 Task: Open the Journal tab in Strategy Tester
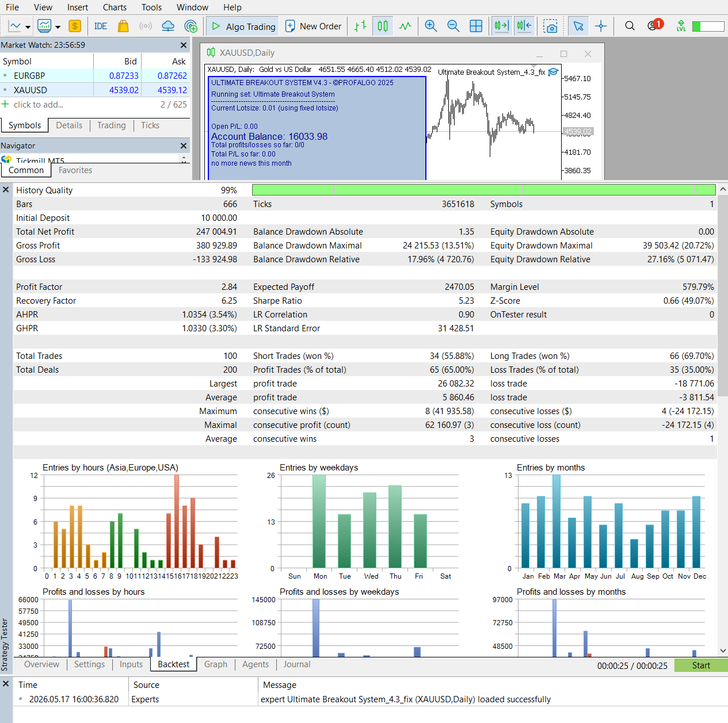click(297, 664)
